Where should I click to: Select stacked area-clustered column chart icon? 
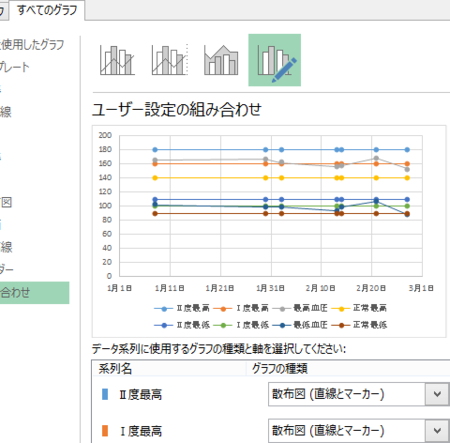coord(221,60)
